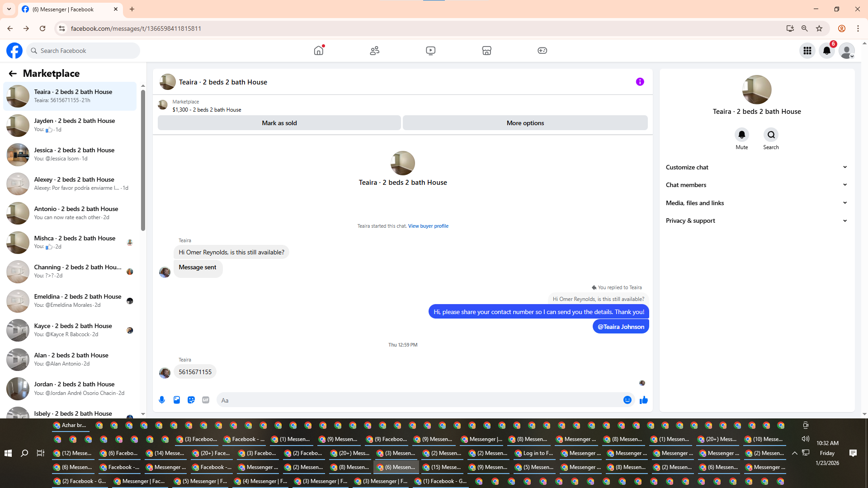Mute this conversation with the bell icon
868x488 pixels.
click(x=741, y=135)
